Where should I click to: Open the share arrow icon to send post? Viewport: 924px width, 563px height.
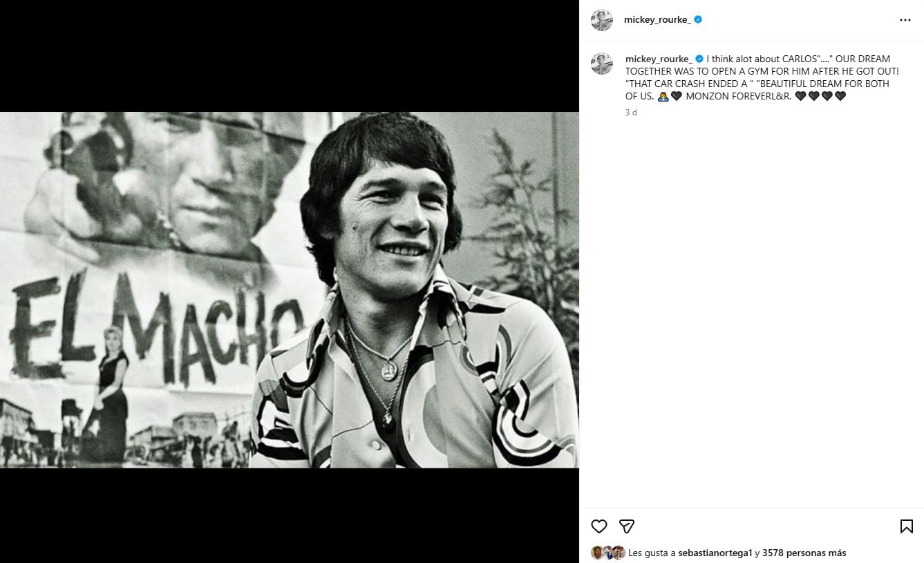pos(626,526)
